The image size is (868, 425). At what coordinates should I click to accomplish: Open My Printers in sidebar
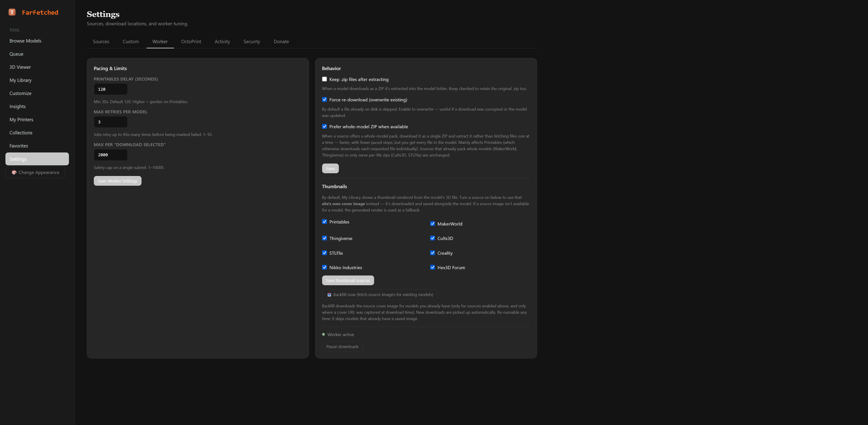(37, 120)
